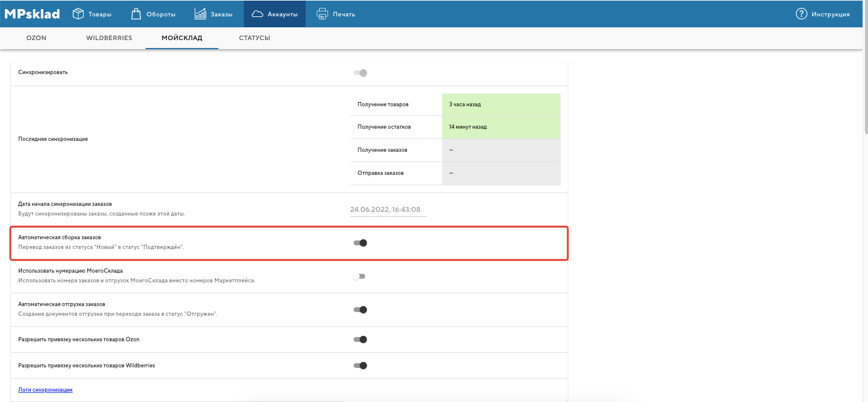Open the СТАТУСЫ tab
The height and width of the screenshot is (402, 868).
pos(254,38)
